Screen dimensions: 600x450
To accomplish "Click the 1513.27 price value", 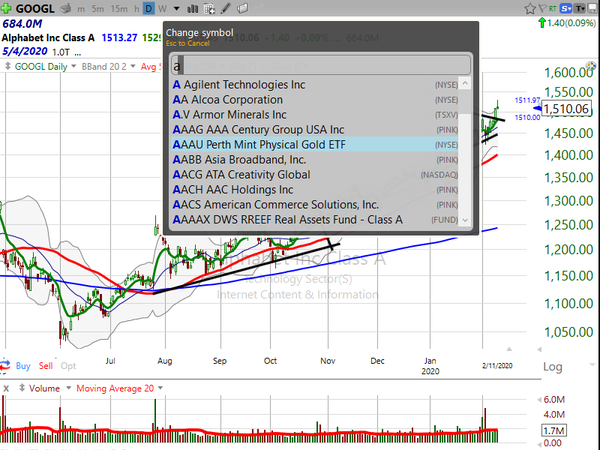I will pos(119,38).
